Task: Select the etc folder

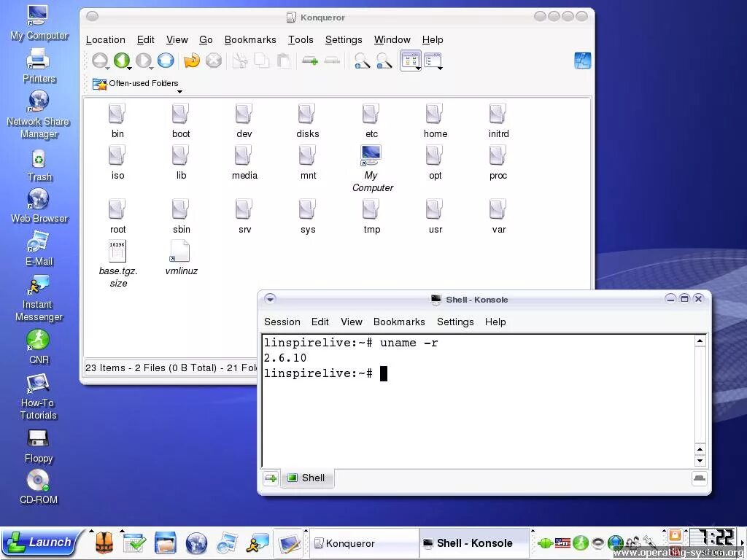Action: [x=371, y=121]
